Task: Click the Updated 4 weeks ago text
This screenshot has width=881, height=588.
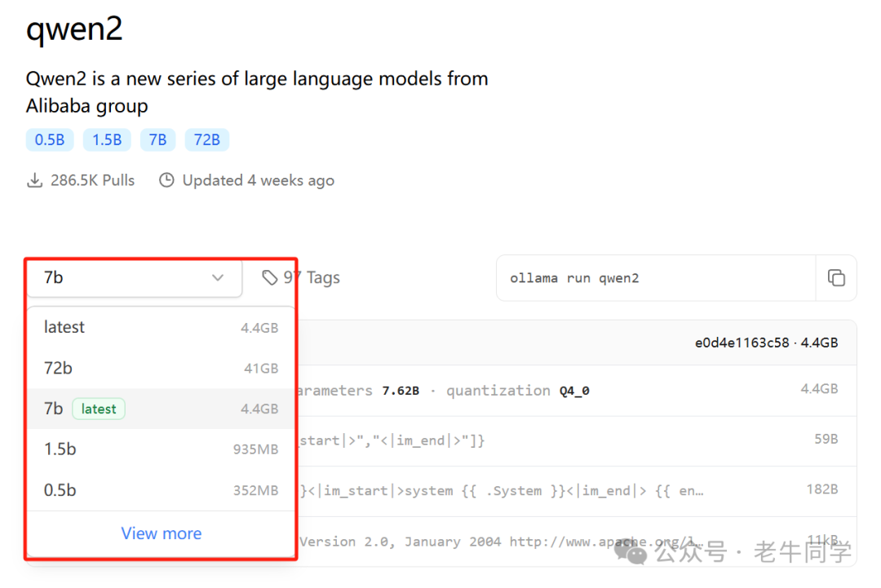Action: pos(259,180)
